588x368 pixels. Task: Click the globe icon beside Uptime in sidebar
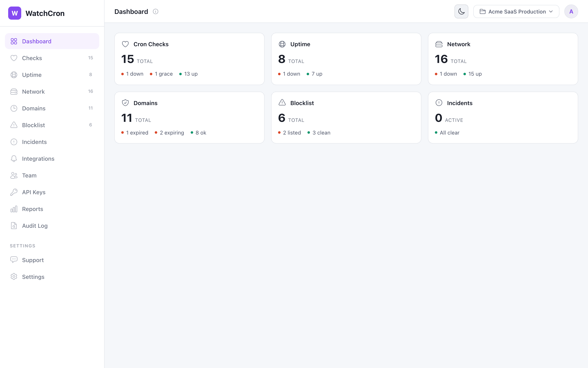coord(14,75)
